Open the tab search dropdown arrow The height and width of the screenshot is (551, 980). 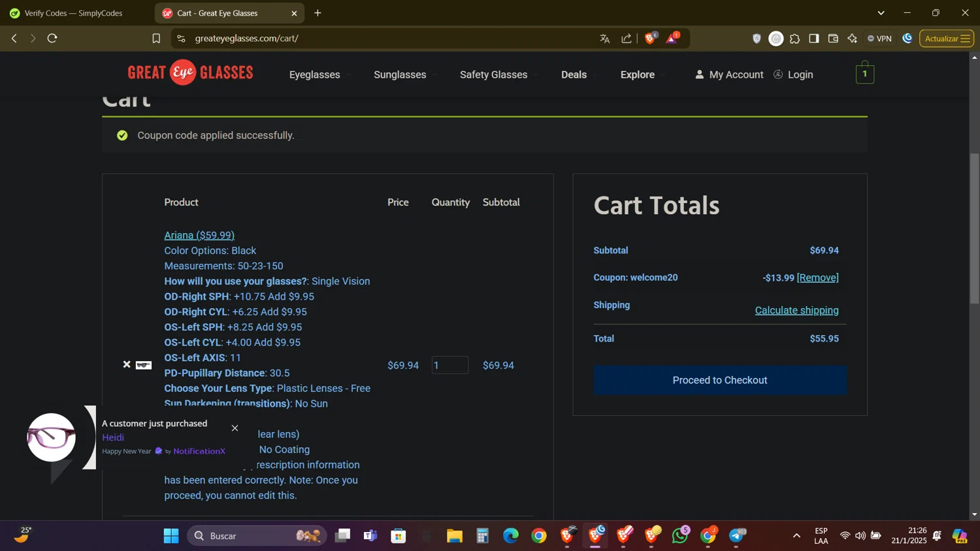(881, 13)
